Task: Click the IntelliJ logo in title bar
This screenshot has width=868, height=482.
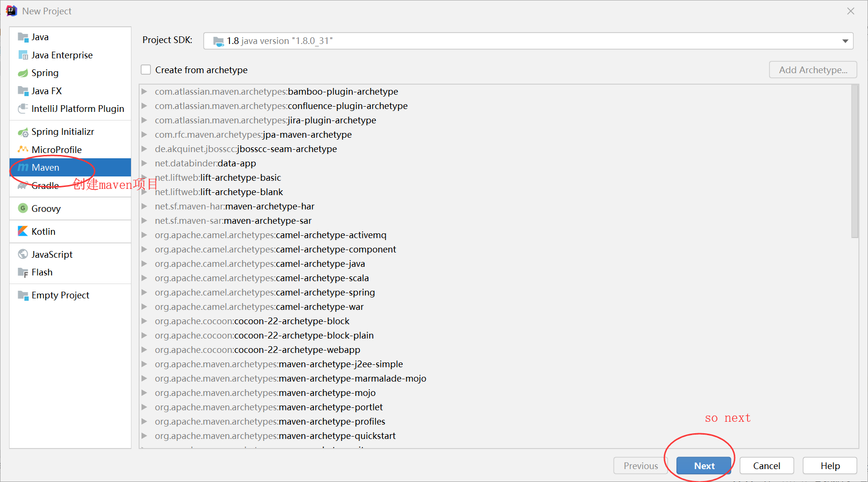Action: pyautogui.click(x=11, y=11)
